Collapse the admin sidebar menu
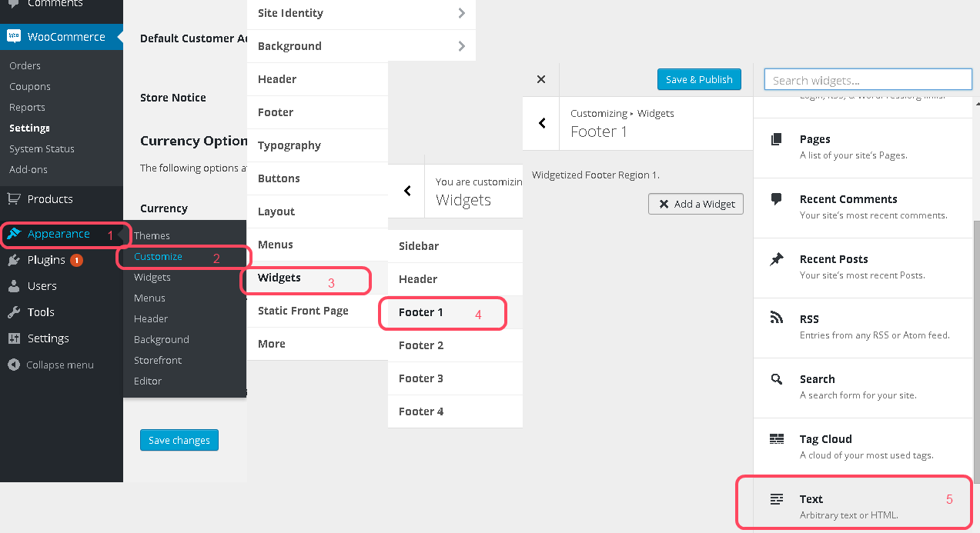The height and width of the screenshot is (533, 980). [51, 365]
